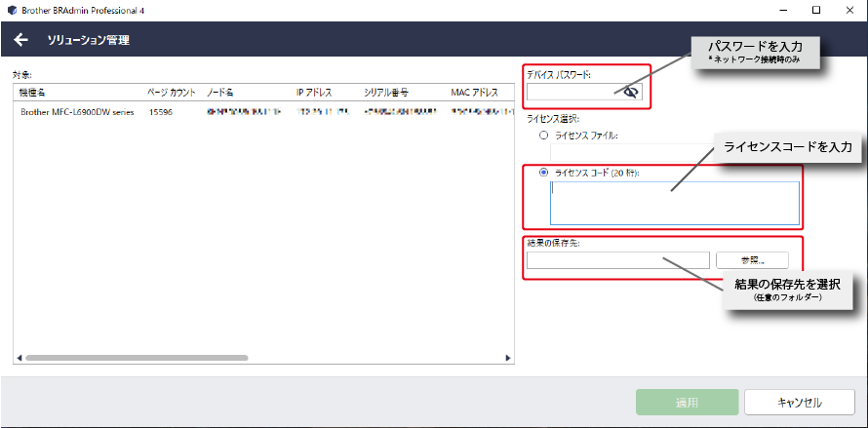Viewport: 868px width, 428px height.
Task: Click the キャンセル button
Action: coord(799,402)
